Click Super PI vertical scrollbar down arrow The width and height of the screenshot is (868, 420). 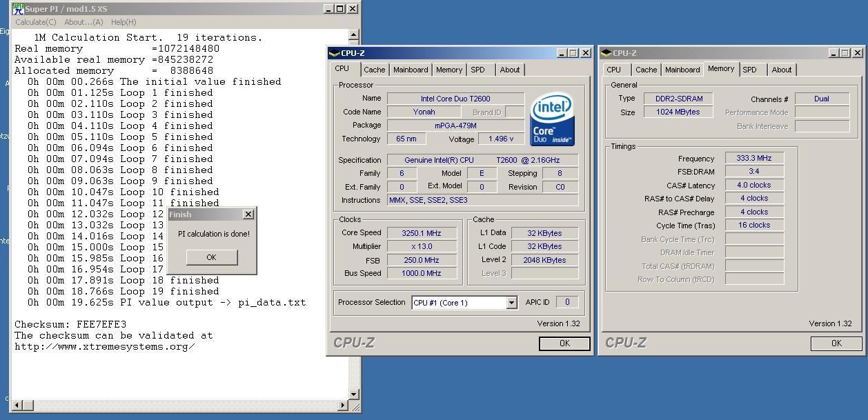[x=354, y=394]
